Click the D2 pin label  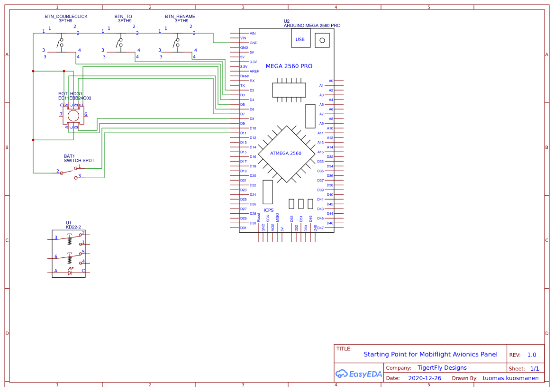point(252,91)
